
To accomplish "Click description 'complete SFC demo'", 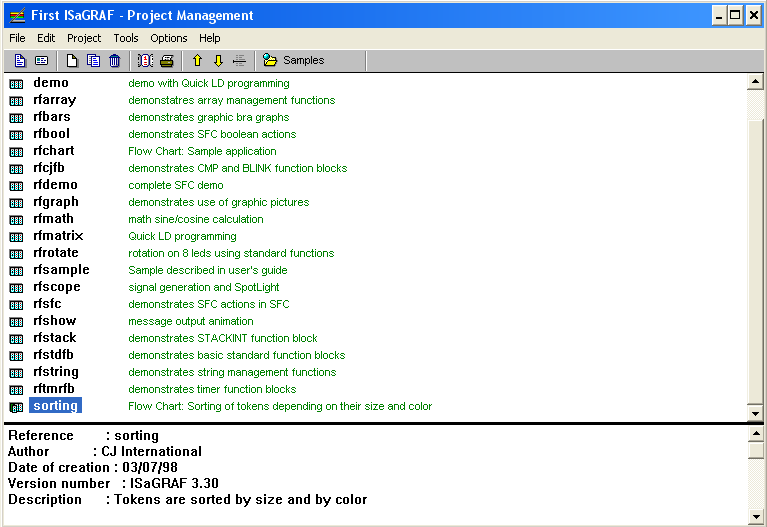I will [x=176, y=185].
